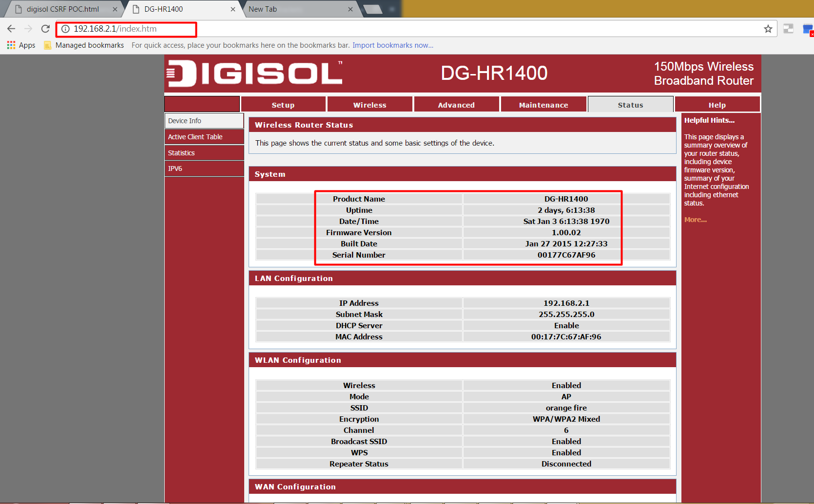This screenshot has height=504, width=814.
Task: Bookmark this page with star icon
Action: [768, 29]
